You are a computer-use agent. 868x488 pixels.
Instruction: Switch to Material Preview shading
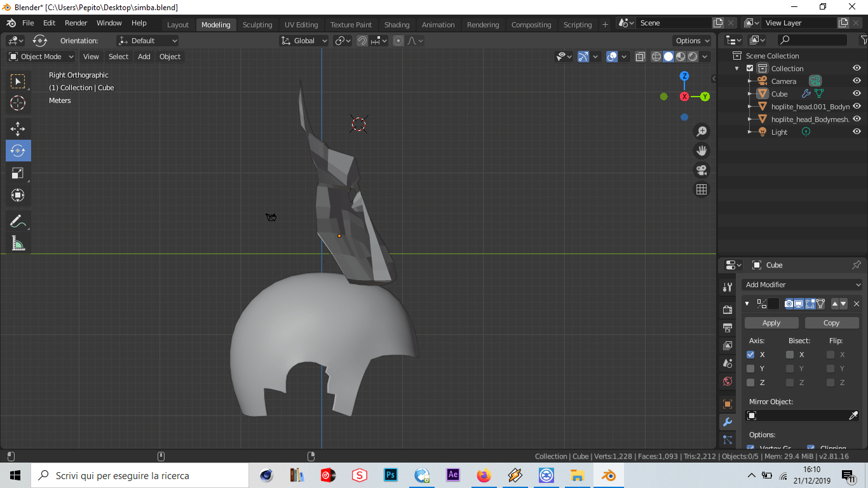pos(681,57)
